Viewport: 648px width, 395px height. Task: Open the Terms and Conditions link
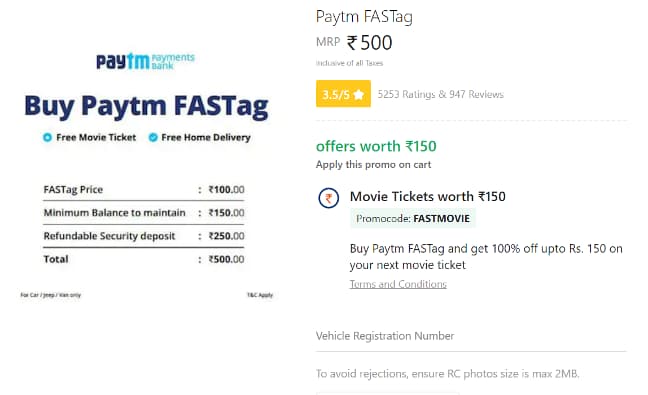click(398, 284)
